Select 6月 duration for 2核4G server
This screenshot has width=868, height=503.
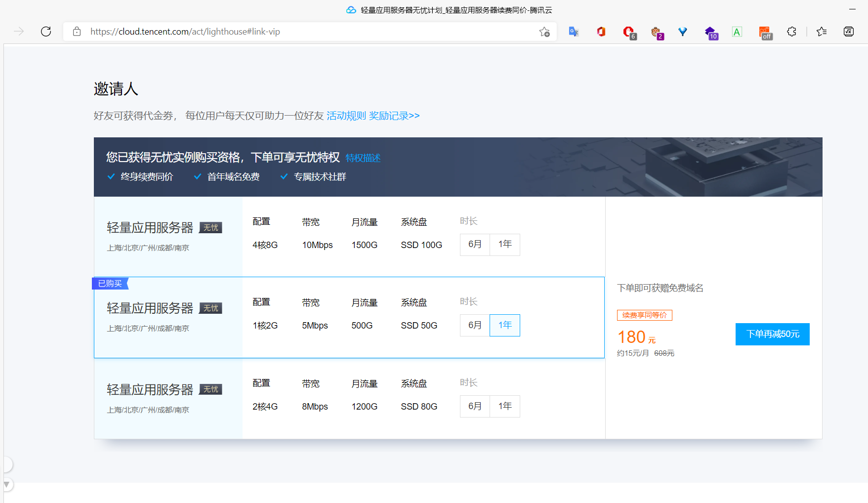coord(475,406)
